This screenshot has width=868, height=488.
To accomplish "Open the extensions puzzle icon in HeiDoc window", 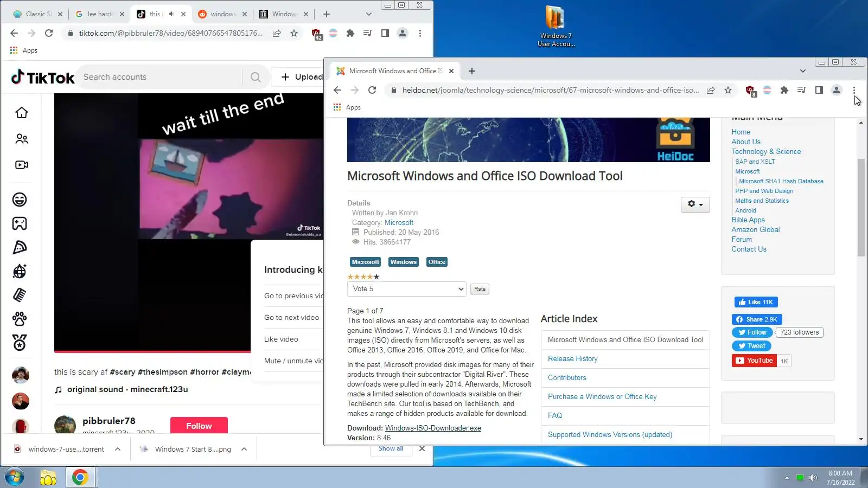I will 784,90.
